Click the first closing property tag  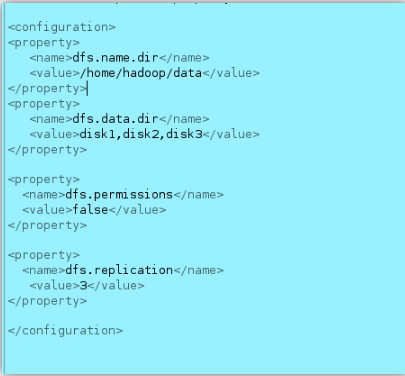tap(47, 89)
